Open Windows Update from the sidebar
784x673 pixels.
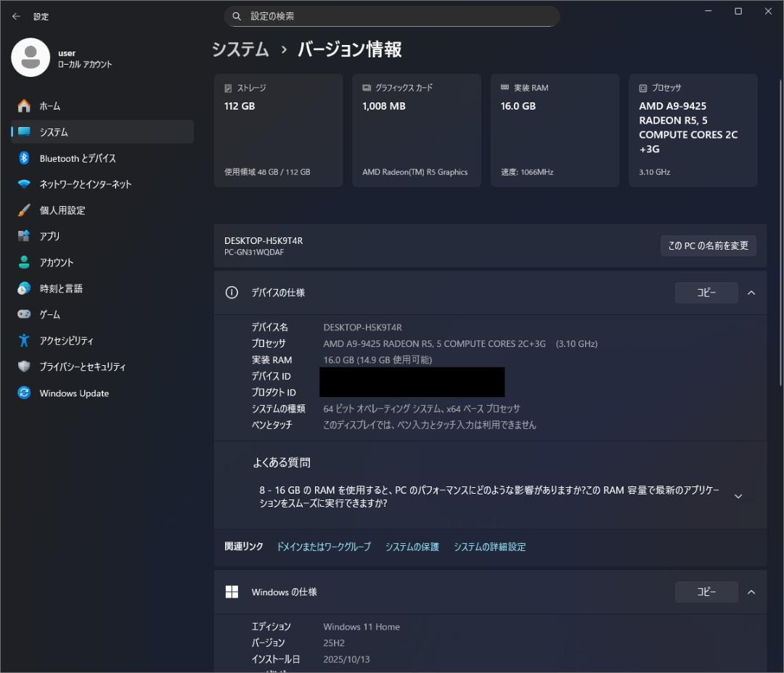pyautogui.click(x=73, y=393)
